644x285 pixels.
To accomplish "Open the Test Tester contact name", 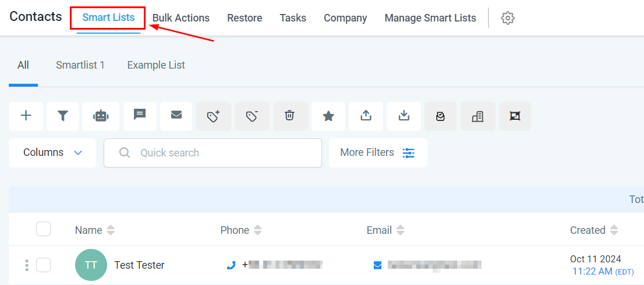I will click(139, 265).
